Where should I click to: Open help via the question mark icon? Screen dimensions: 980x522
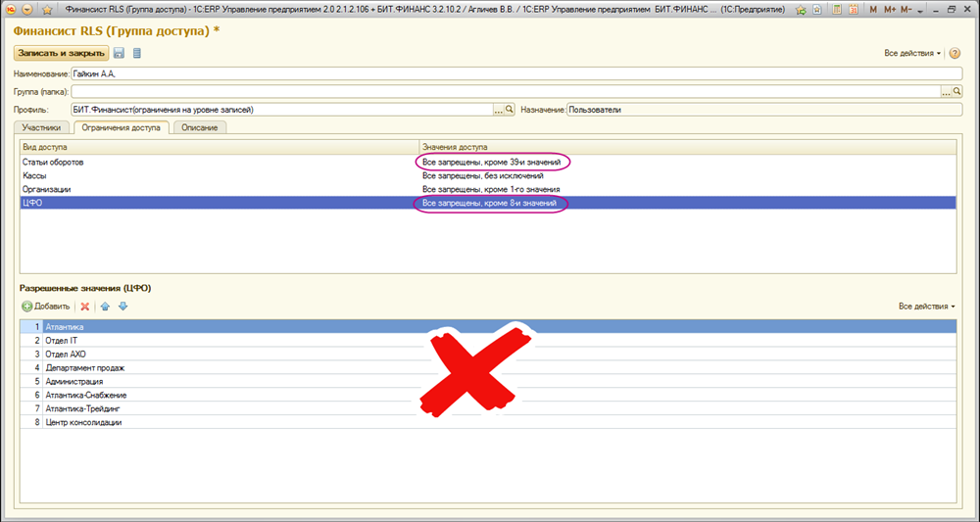[x=955, y=53]
